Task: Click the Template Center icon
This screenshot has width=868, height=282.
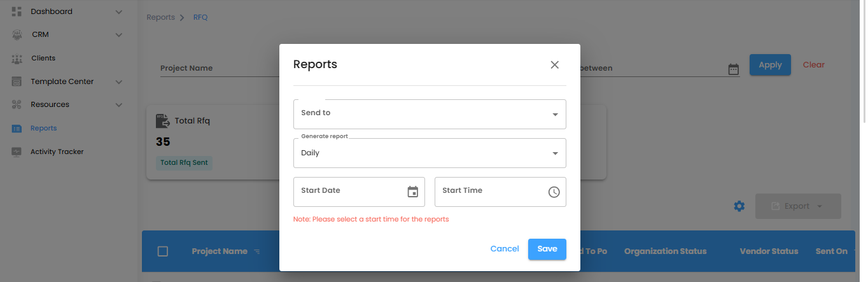Action: point(17,81)
